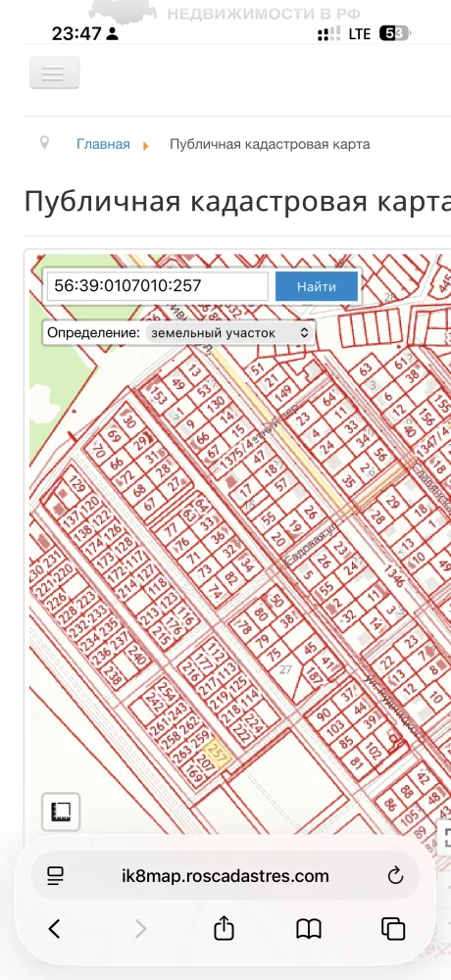The width and height of the screenshot is (451, 980).
Task: Tap the location pin icon in the breadcrumb
Action: coord(44,143)
